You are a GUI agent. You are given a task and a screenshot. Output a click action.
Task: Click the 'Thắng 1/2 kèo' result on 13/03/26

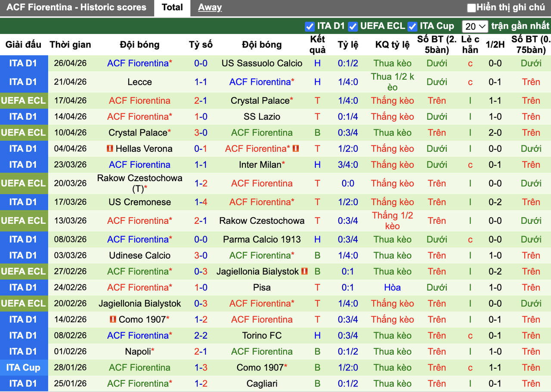[x=393, y=221]
